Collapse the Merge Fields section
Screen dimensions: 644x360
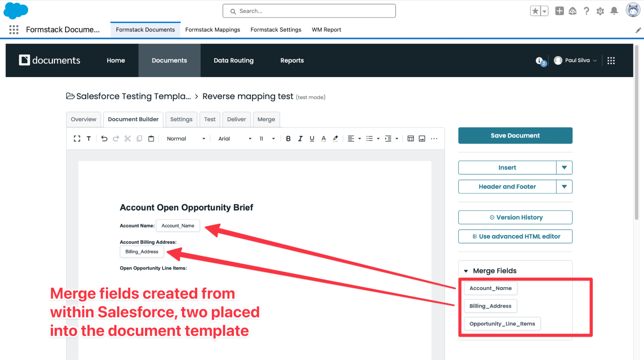(466, 271)
